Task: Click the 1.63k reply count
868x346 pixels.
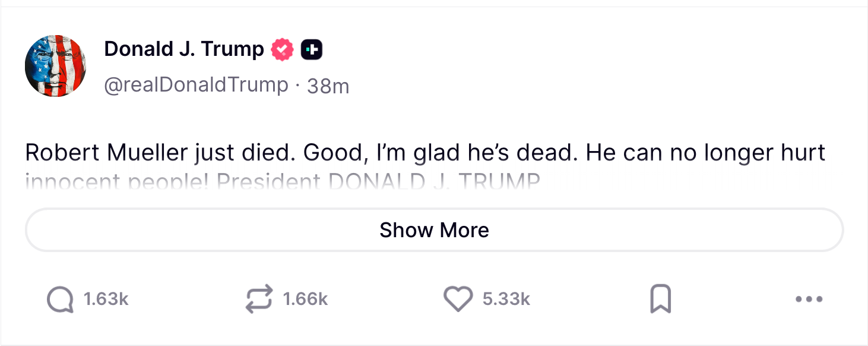Action: pos(106,299)
